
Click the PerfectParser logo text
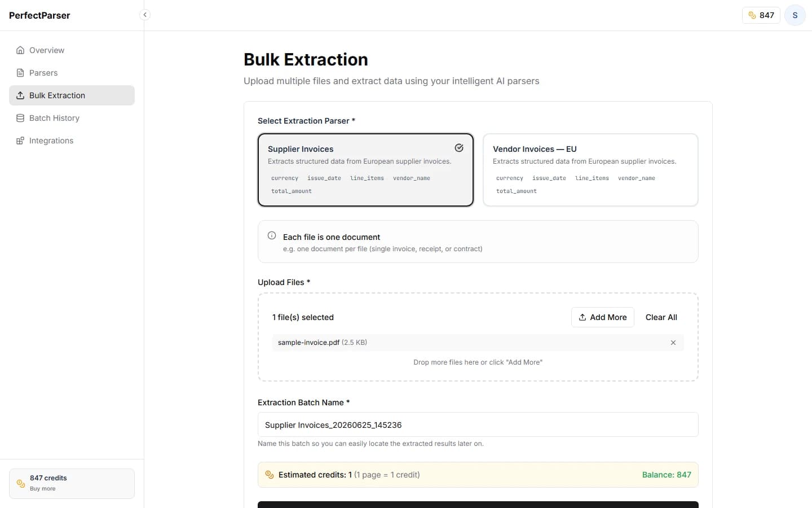39,15
